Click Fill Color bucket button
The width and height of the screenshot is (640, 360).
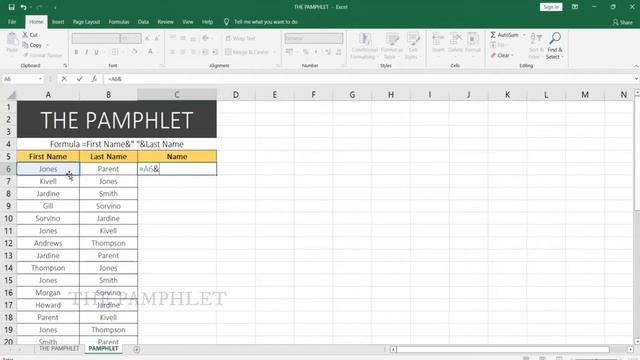pos(134,52)
